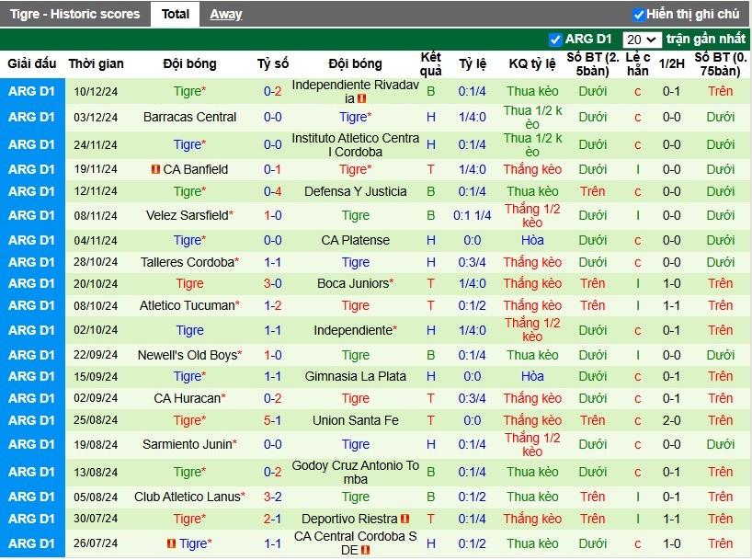Viewport: 752px width, 560px height.
Task: Click Talleres Cordoba team name
Action: click(187, 262)
